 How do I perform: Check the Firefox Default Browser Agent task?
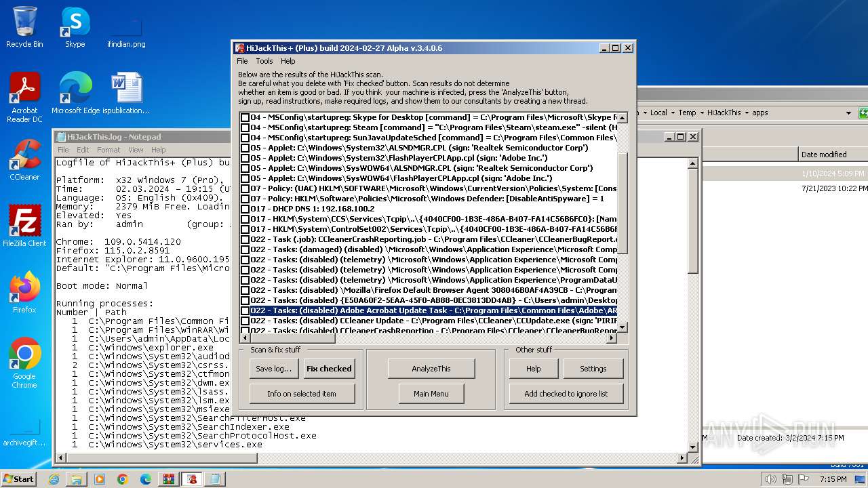point(245,290)
